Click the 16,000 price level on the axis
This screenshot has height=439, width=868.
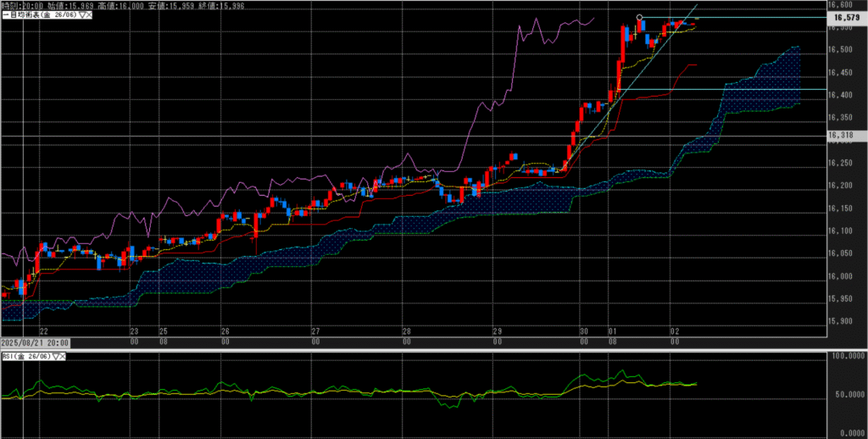point(841,276)
